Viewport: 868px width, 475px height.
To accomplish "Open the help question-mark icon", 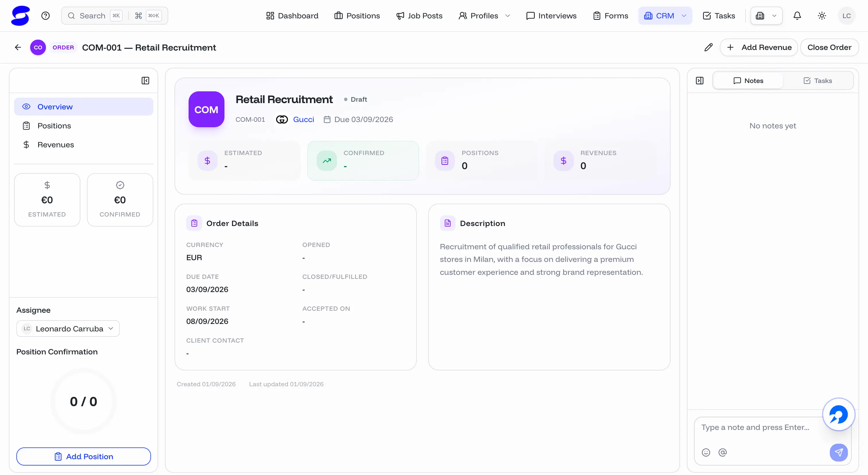I will click(x=45, y=16).
